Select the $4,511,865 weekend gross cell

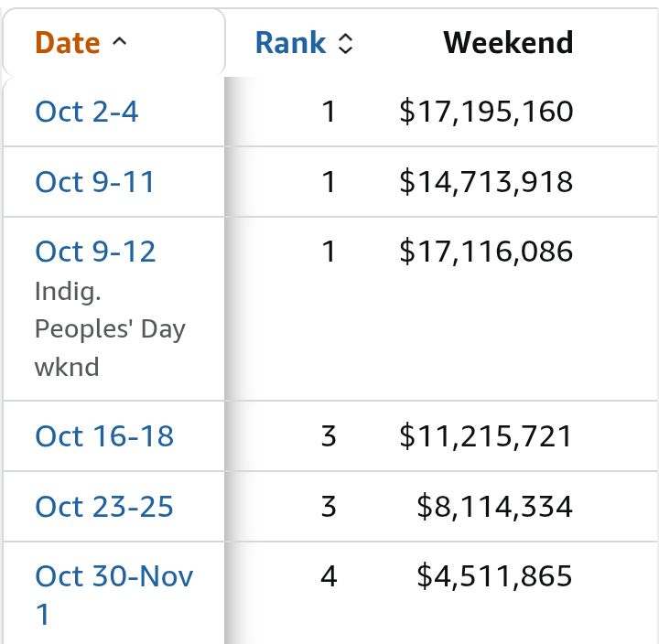tap(494, 576)
